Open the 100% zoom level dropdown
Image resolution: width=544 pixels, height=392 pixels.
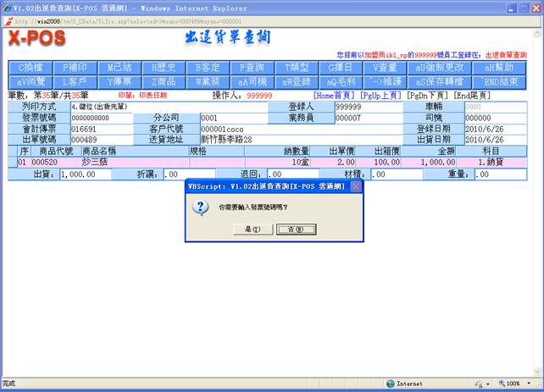517,384
